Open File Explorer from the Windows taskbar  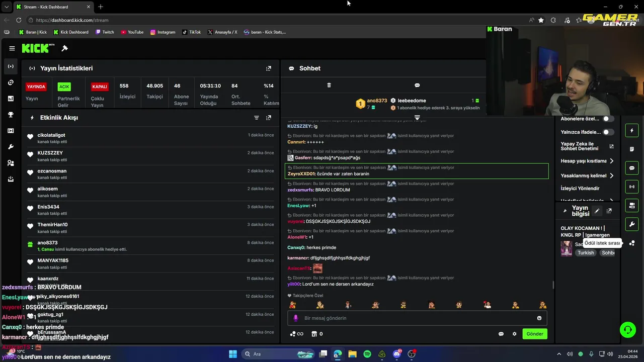352,354
